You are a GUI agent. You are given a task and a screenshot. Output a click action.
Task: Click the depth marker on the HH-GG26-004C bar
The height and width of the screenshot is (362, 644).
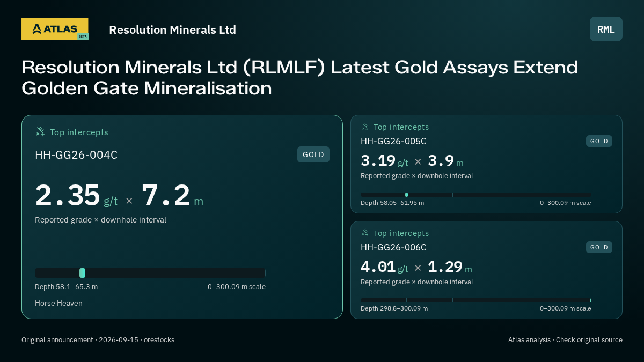tap(82, 273)
